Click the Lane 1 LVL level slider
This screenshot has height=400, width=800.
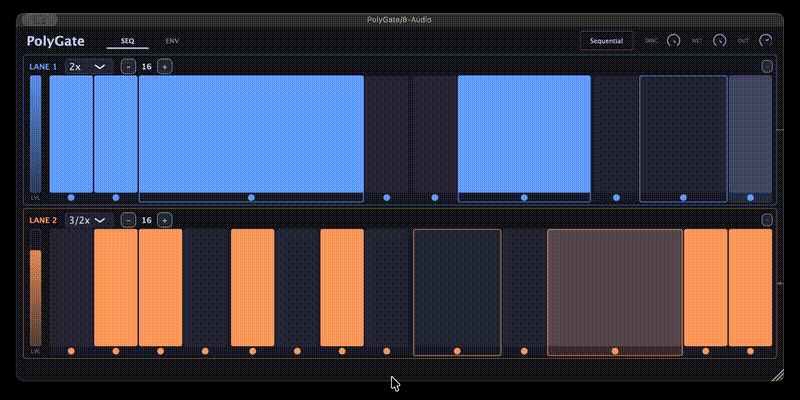coord(35,134)
